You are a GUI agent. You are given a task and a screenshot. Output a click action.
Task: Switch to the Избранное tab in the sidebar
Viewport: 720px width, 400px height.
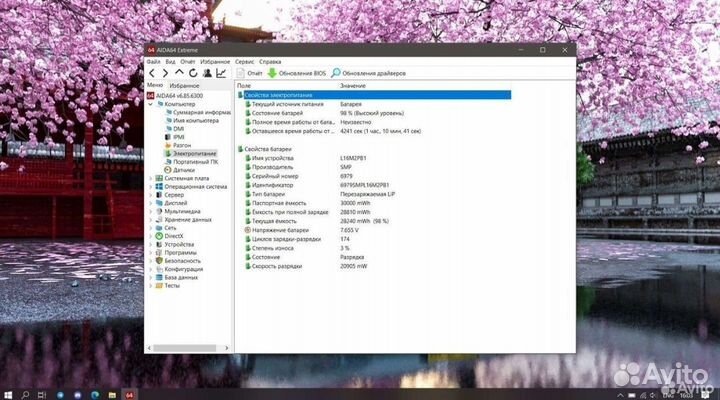click(185, 86)
